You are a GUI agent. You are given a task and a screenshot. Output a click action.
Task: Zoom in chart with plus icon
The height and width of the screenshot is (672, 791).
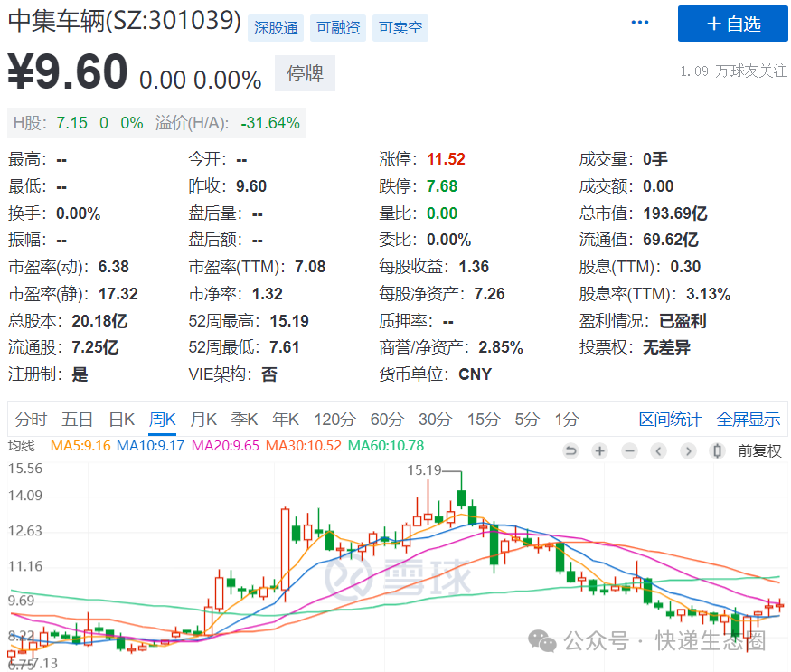pos(600,450)
